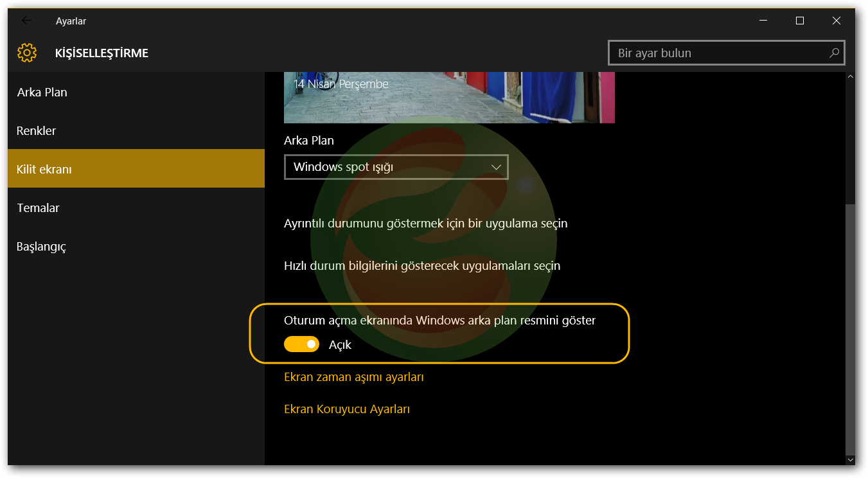The image size is (868, 478).
Task: Click the scrollbar up arrow
Action: pyautogui.click(x=851, y=77)
